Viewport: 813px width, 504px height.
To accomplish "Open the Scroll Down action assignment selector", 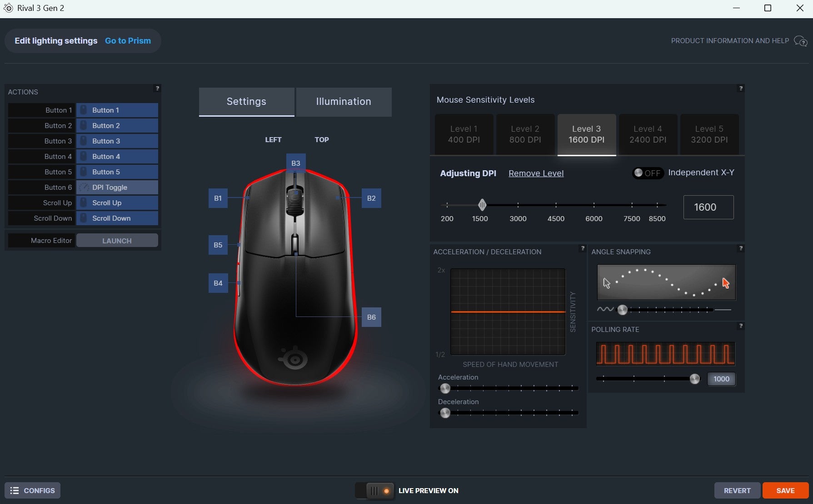I will point(117,218).
